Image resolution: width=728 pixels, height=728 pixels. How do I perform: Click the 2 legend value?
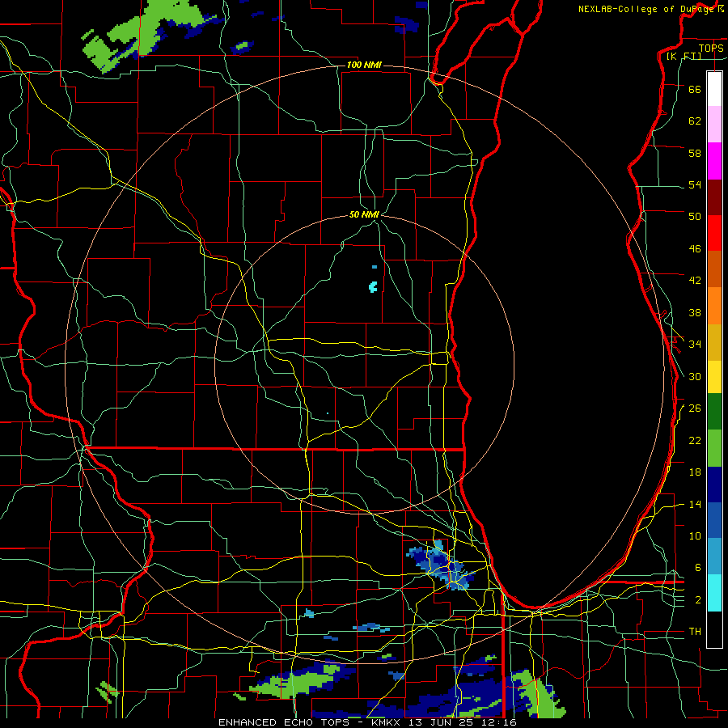point(698,600)
